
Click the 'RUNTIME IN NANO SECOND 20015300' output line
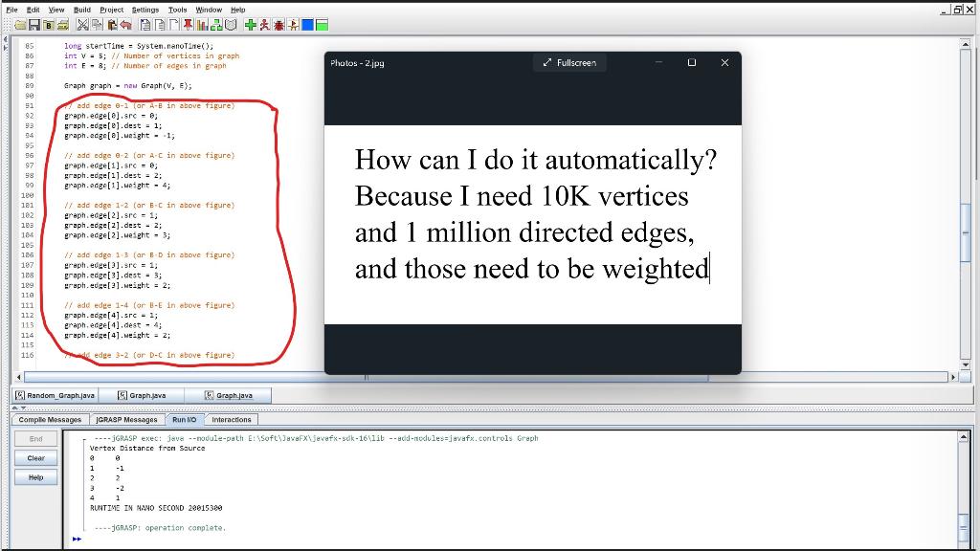coord(156,508)
